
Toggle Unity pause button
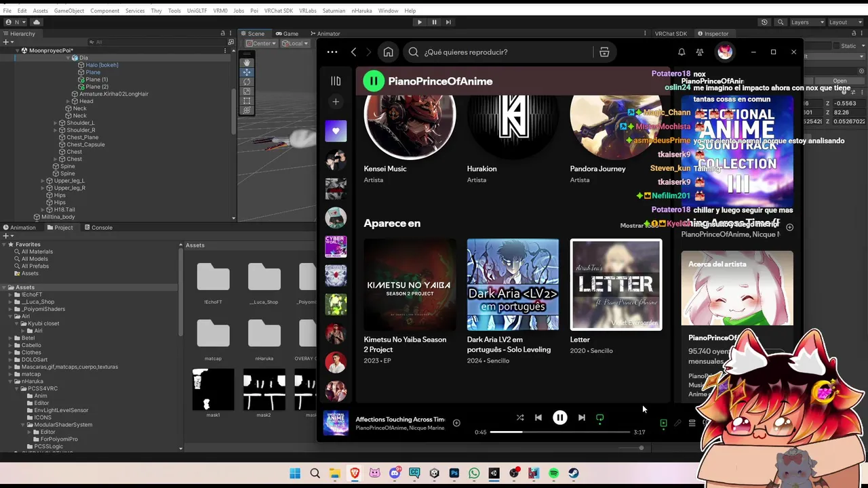pyautogui.click(x=434, y=22)
